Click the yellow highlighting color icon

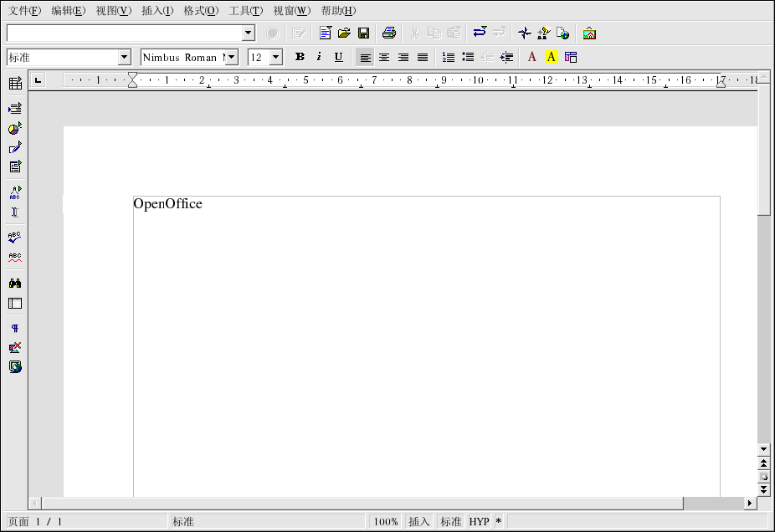coord(551,57)
